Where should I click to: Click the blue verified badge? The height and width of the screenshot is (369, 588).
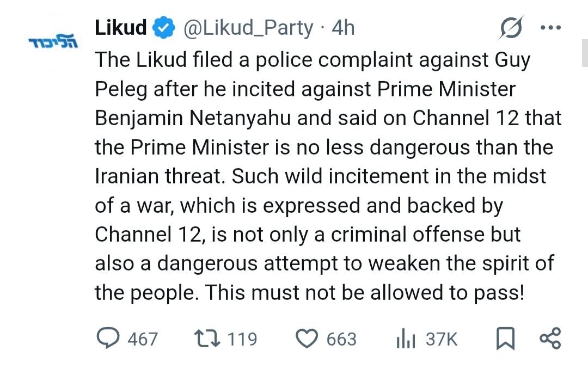[x=164, y=28]
